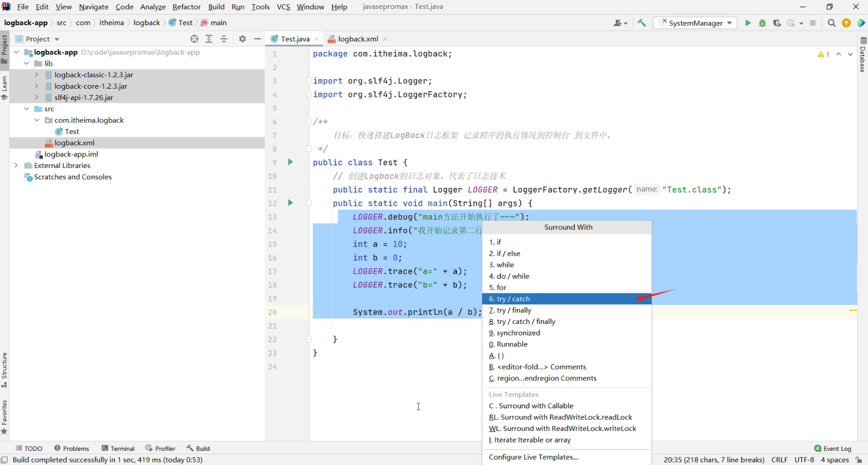Click the Build hammer icon
Viewport: 868px width, 465px height.
click(642, 23)
